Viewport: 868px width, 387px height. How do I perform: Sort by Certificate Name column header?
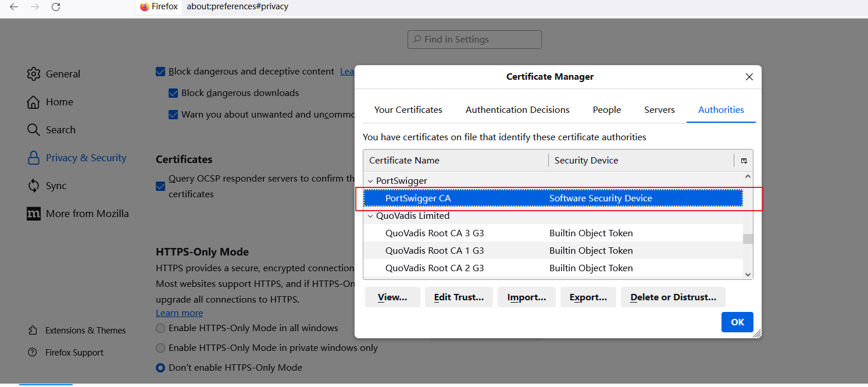pyautogui.click(x=456, y=161)
